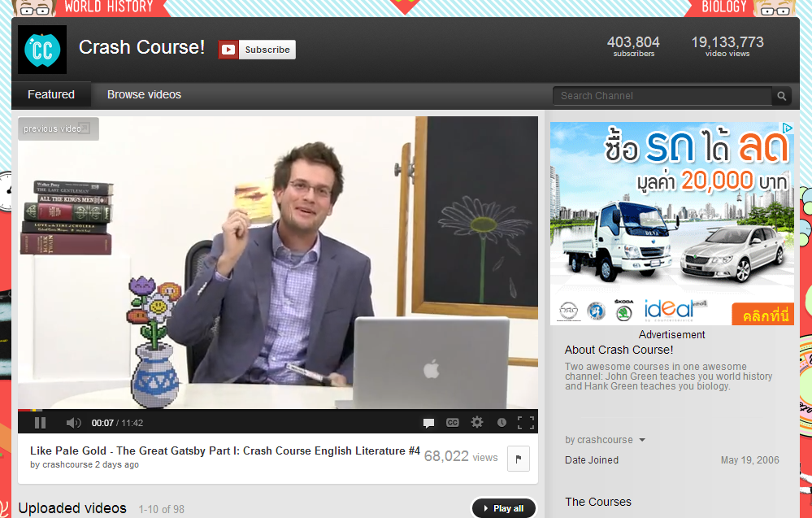812x518 pixels.
Task: Click the World History banner label
Action: 109,7
